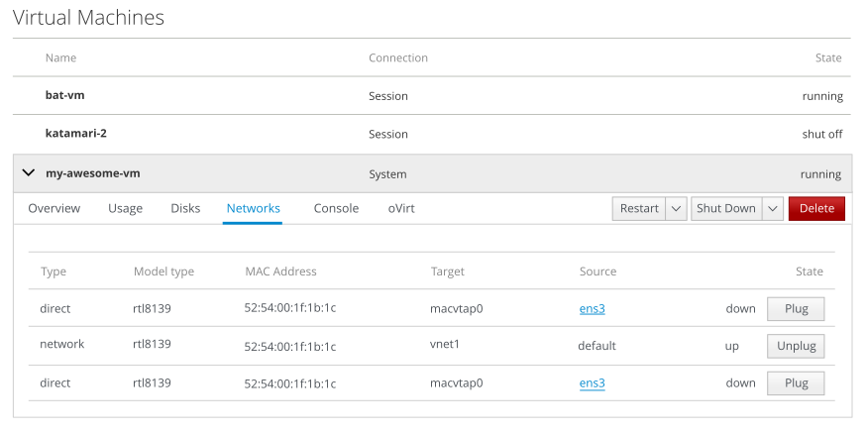Expand the bat-vm row
Screen dimensions: 868x433
(x=72, y=96)
